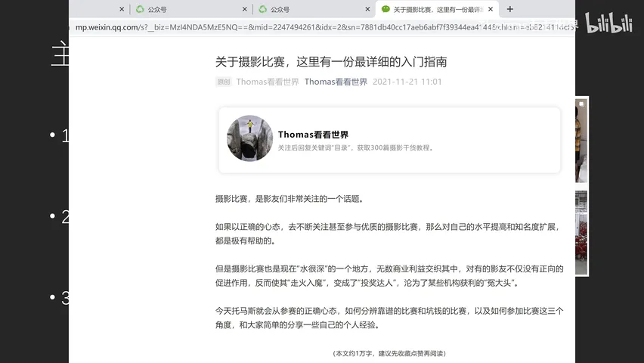This screenshot has width=644, height=363.
Task: Click the paragraph 摄影比赛，是影友们非常关注的一个话题
Action: (289, 199)
